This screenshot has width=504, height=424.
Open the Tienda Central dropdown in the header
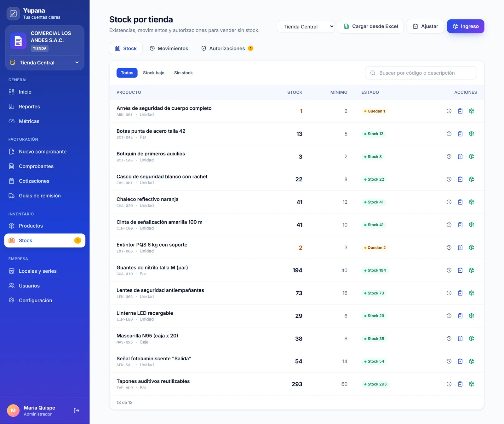[x=306, y=26]
